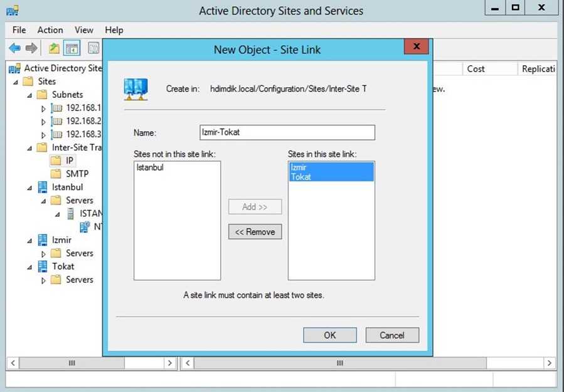This screenshot has height=392, width=564.
Task: Click the Subnets folder icon
Action: click(42, 95)
